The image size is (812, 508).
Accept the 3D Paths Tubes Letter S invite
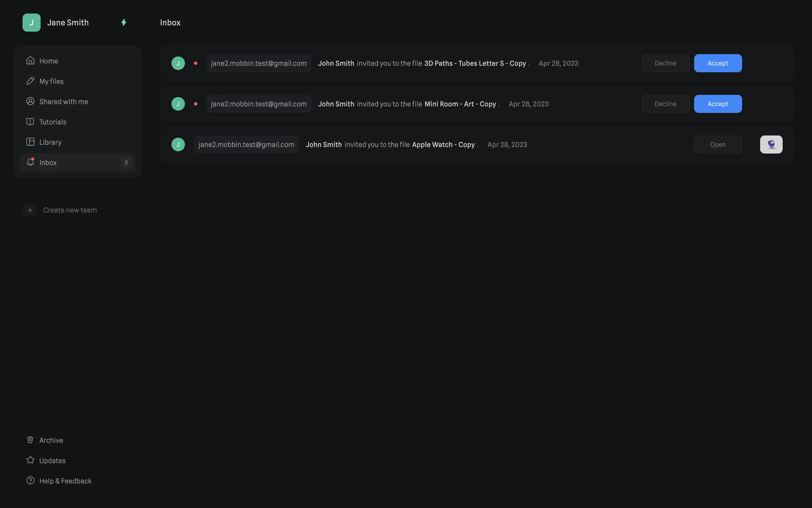[x=718, y=63]
